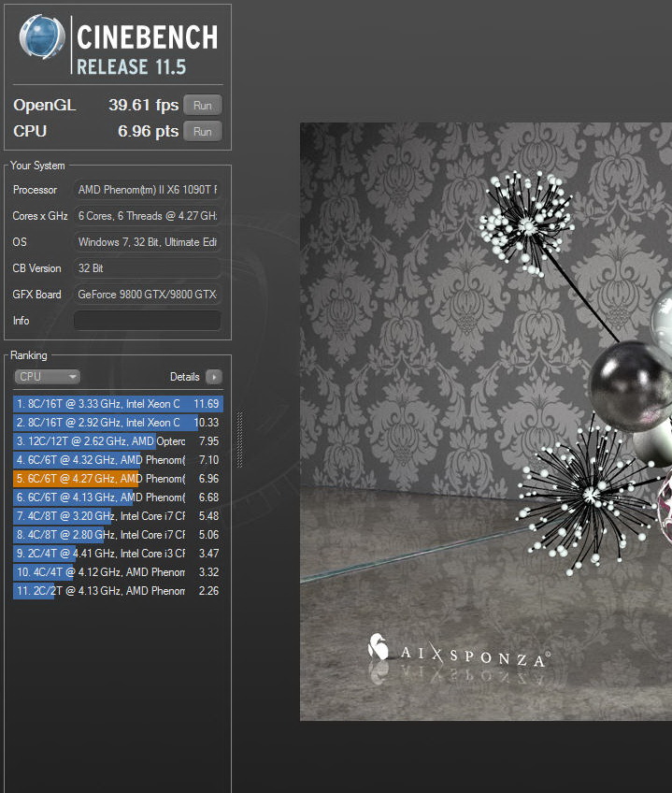This screenshot has height=793, width=672.
Task: Select ranking entry 10, 4C/4T 4.12 GHz
Action: [x=118, y=572]
